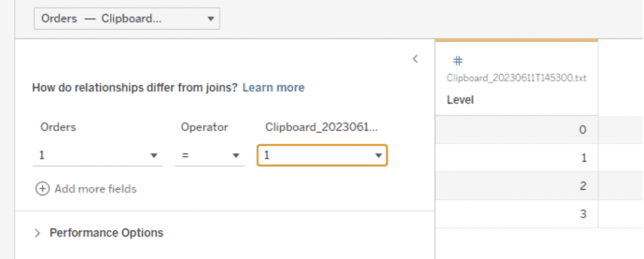Select the Level cell with value 2
This screenshot has width=644, height=259.
(516, 186)
